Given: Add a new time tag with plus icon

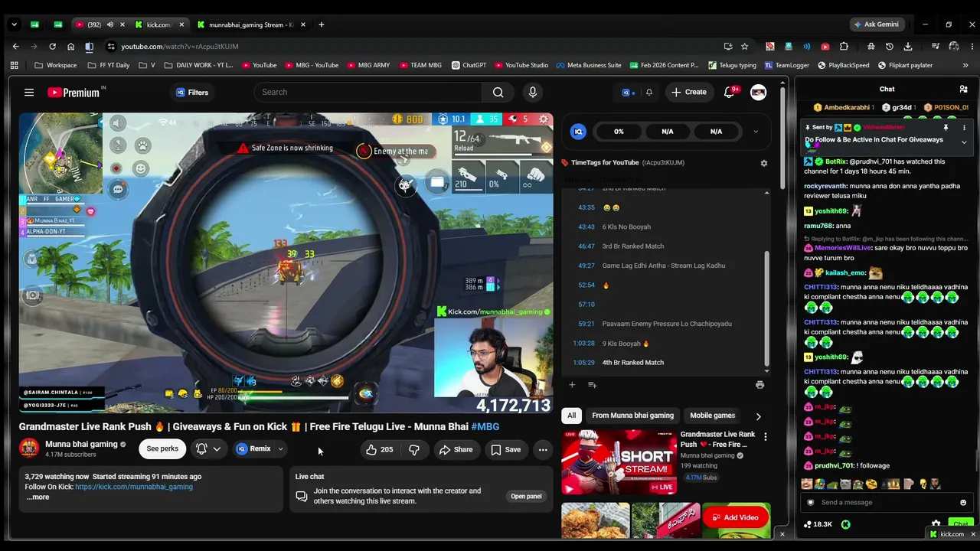Looking at the screenshot, I should pyautogui.click(x=571, y=385).
